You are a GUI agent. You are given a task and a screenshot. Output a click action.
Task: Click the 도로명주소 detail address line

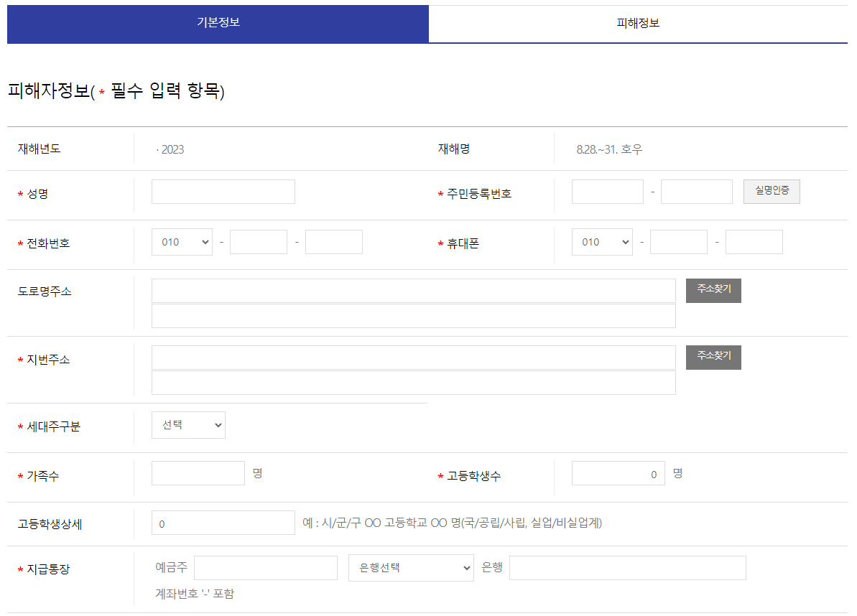[413, 315]
